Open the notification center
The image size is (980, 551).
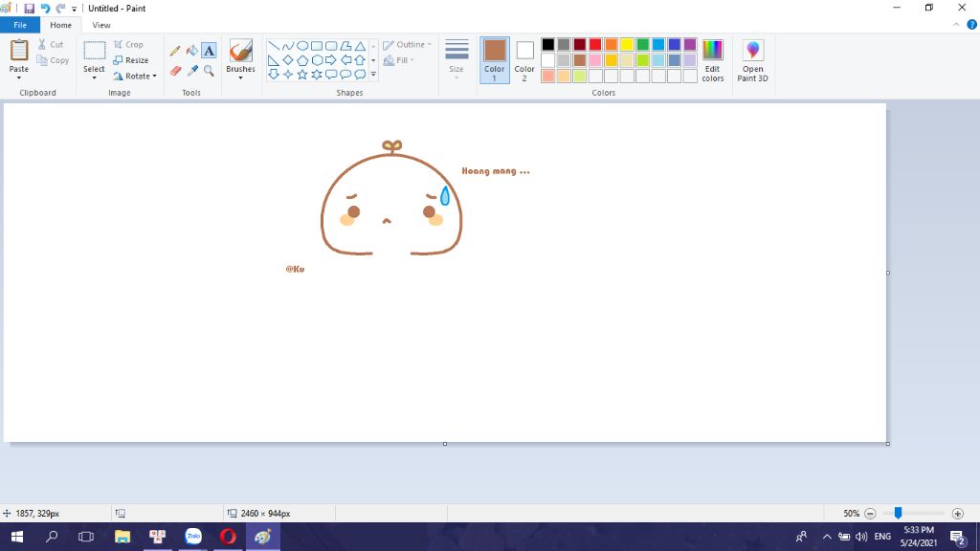click(x=957, y=537)
